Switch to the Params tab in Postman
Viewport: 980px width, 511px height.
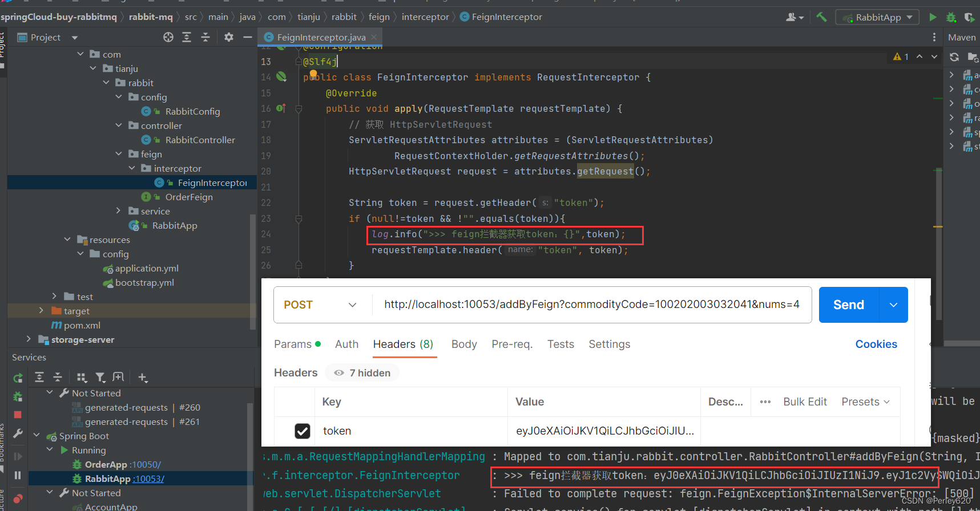click(x=297, y=344)
